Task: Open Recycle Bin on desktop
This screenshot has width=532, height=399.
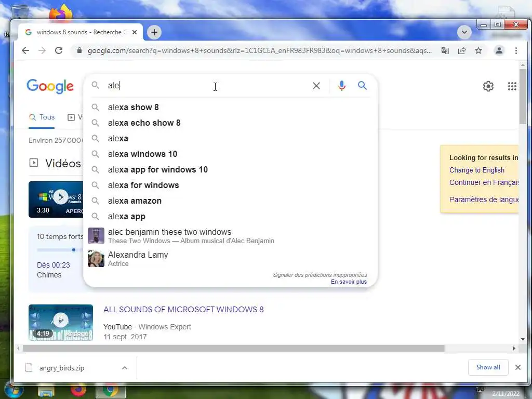Action: 20,12
